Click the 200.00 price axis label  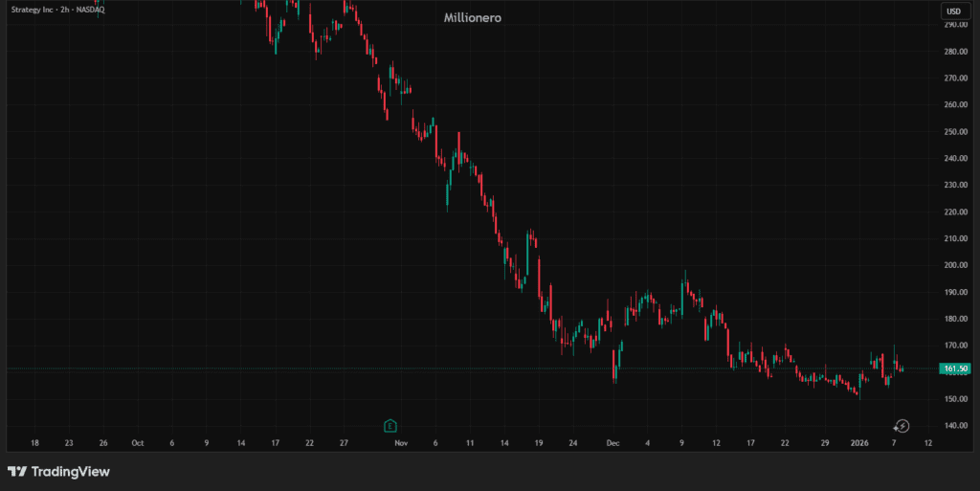pyautogui.click(x=956, y=265)
